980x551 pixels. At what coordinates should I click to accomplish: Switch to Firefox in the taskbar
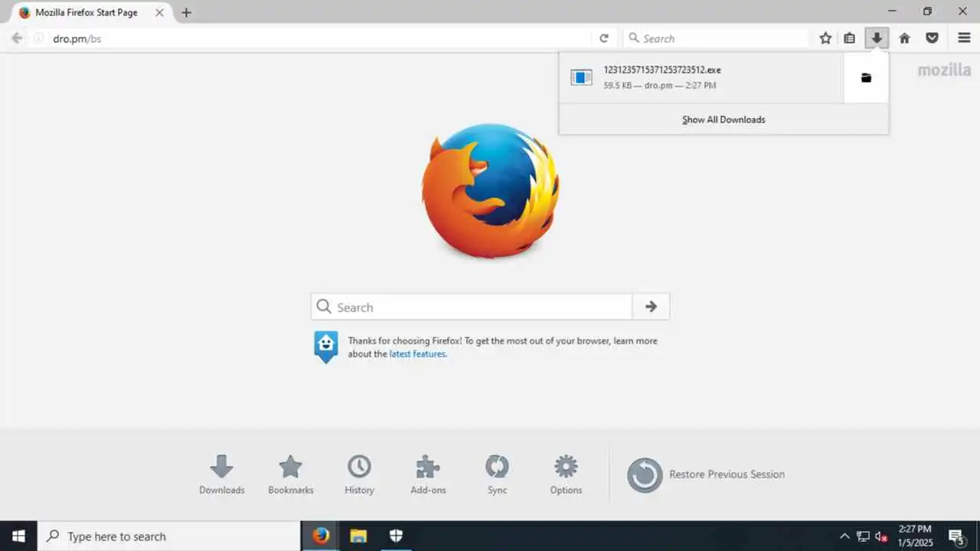click(321, 536)
